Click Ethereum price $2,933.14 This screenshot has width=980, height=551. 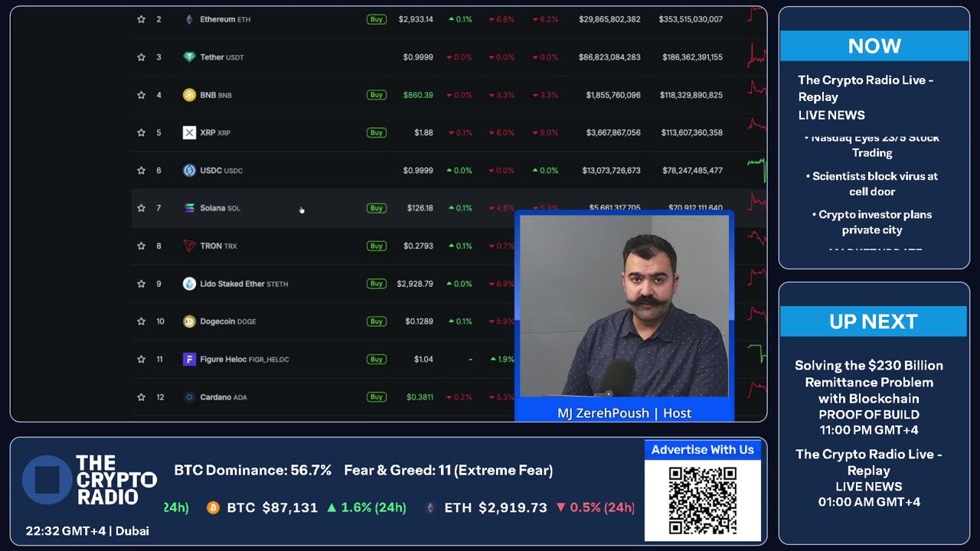(x=416, y=19)
